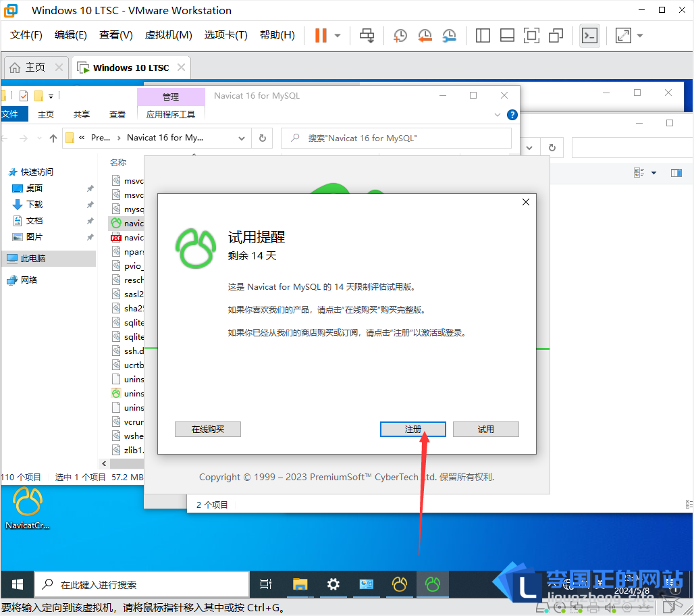694x616 pixels.
Task: Open 图片 in the navigation pane
Action: point(34,237)
